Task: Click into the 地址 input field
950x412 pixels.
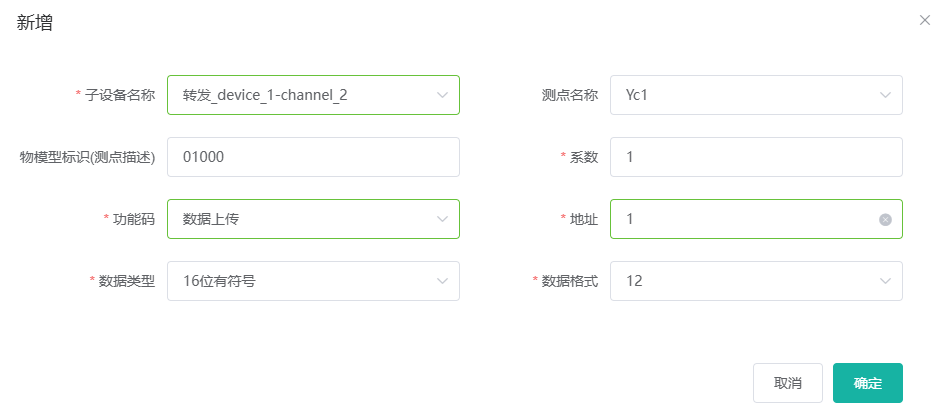Action: click(745, 219)
